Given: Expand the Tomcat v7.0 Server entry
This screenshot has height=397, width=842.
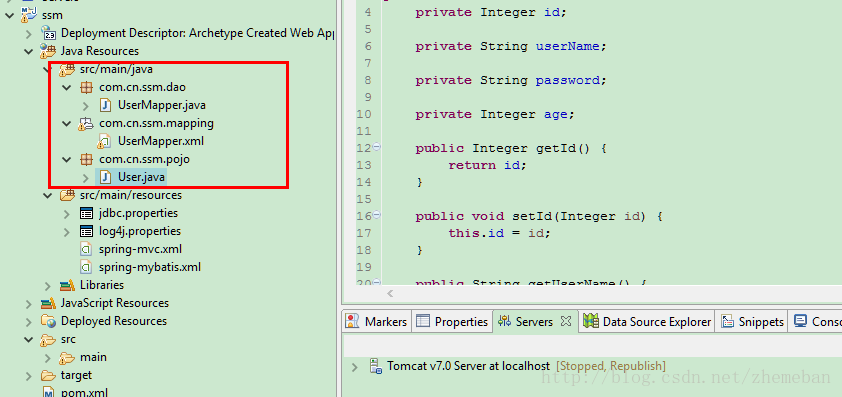Looking at the screenshot, I should tap(354, 367).
